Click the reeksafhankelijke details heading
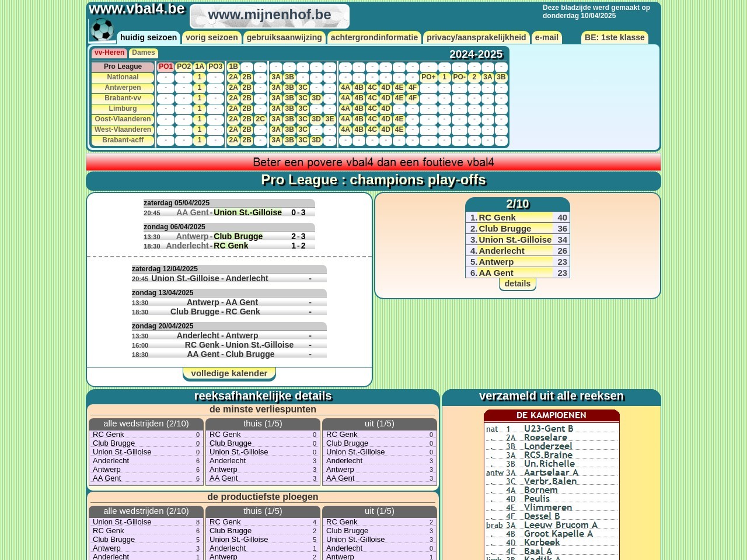747x560 pixels. [263, 396]
